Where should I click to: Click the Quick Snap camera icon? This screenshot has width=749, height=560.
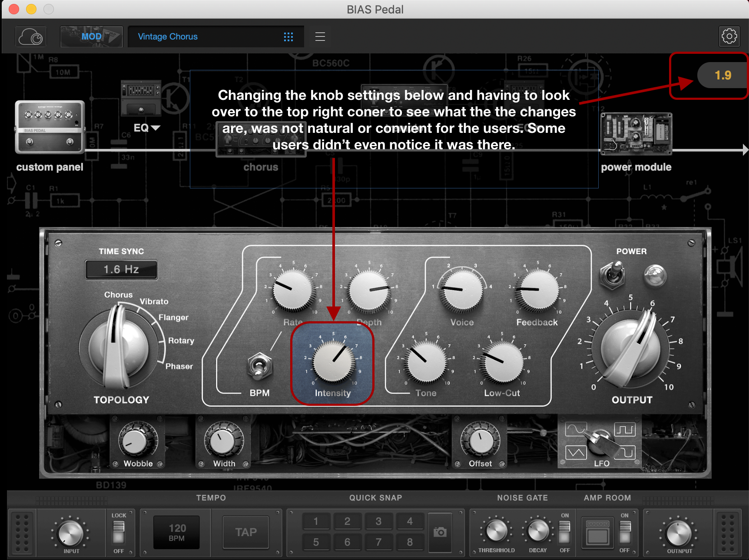440,532
